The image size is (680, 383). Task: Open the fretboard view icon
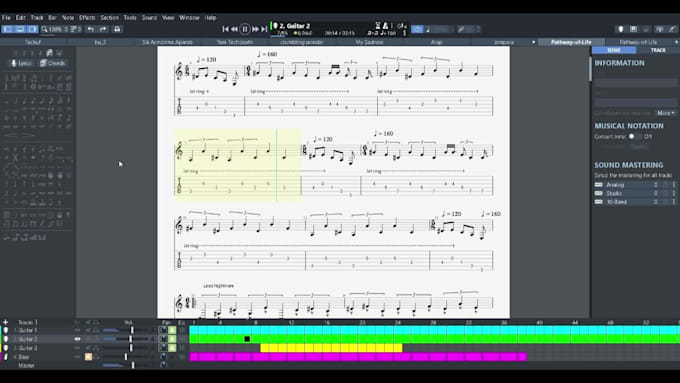(634, 29)
